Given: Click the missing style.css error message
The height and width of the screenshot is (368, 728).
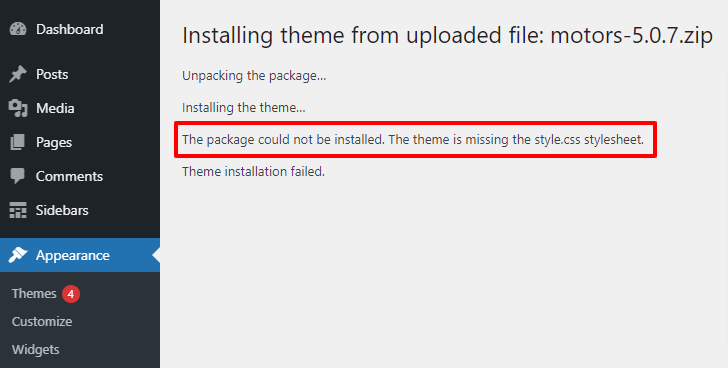Looking at the screenshot, I should tap(413, 140).
